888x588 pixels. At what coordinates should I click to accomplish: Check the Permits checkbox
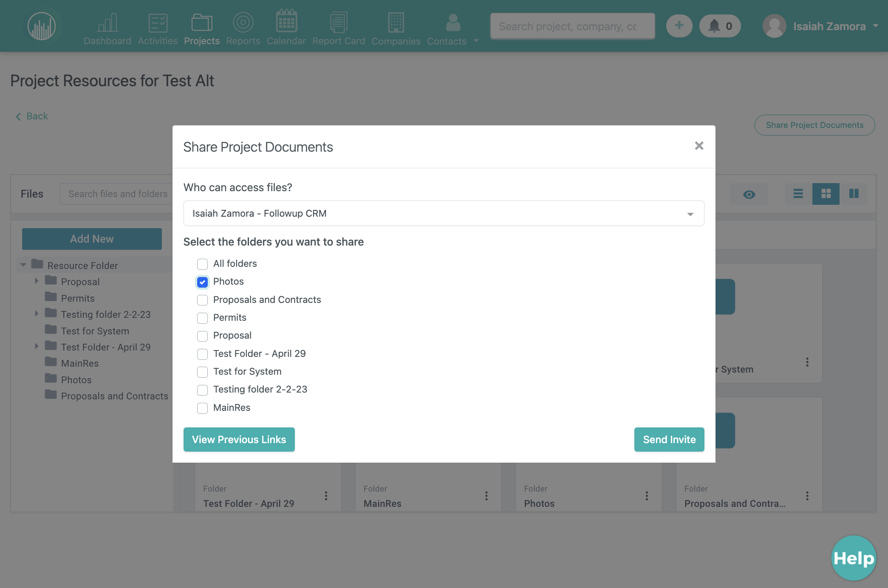click(x=202, y=318)
